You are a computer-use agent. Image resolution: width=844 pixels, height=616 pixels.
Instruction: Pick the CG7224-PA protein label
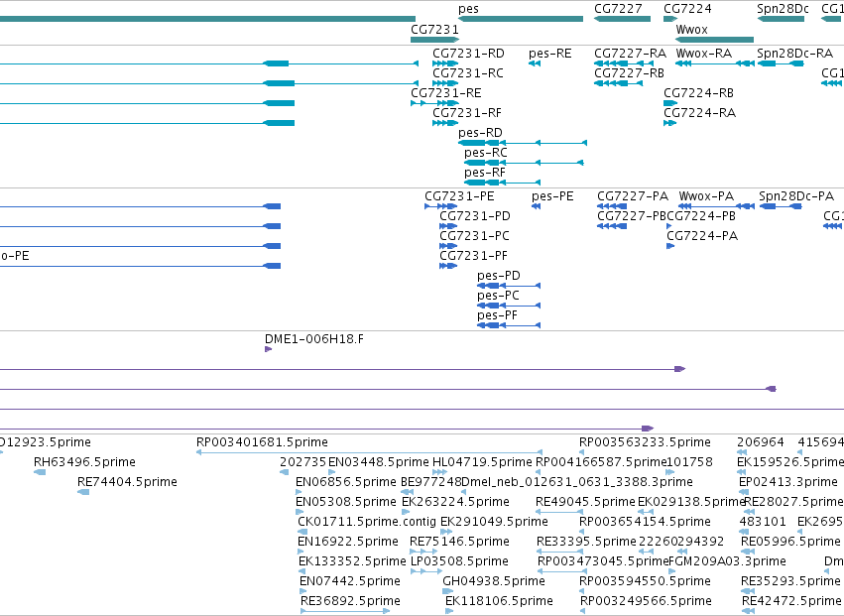pos(702,236)
